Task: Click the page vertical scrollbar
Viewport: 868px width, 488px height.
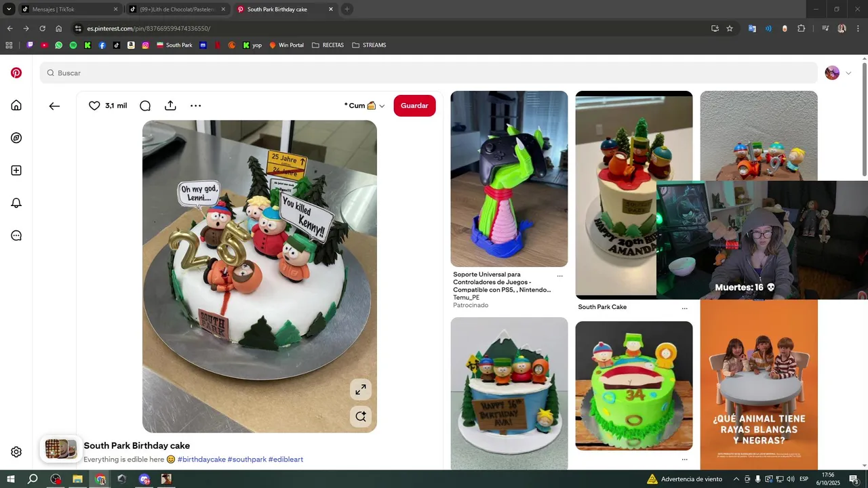Action: point(865,119)
